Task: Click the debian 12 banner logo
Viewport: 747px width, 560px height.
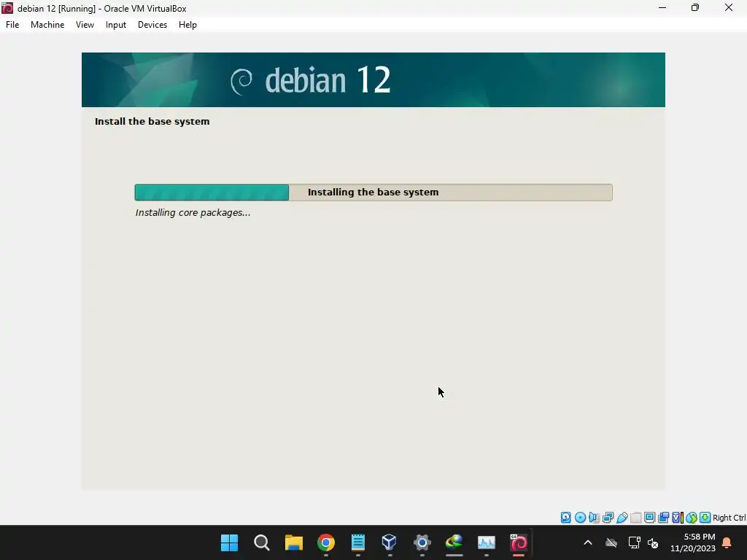Action: tap(311, 80)
